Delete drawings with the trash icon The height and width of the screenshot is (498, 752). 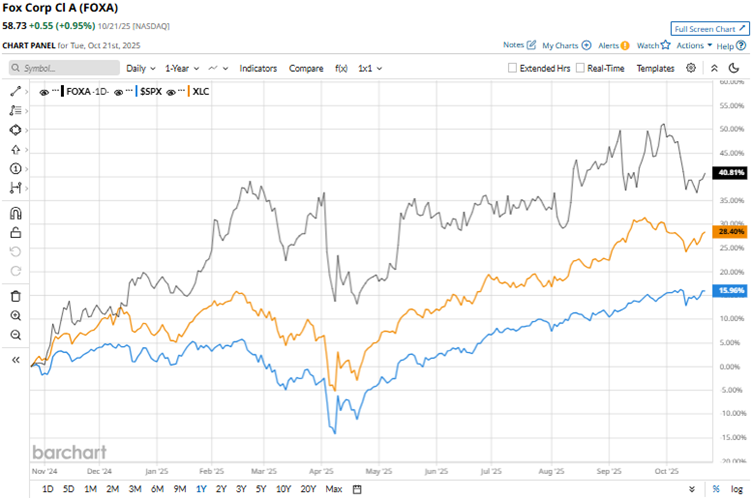(15, 296)
